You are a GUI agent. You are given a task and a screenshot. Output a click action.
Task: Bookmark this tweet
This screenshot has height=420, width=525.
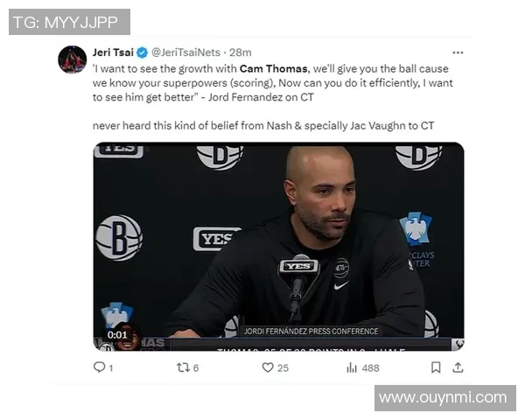[x=436, y=367]
